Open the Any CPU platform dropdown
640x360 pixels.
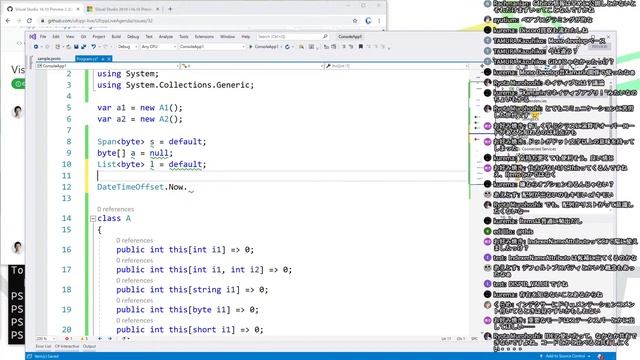click(x=158, y=47)
